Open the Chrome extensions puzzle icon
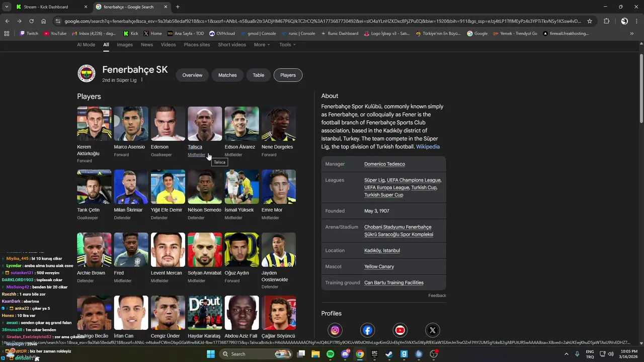644x362 pixels. pyautogui.click(x=606, y=21)
